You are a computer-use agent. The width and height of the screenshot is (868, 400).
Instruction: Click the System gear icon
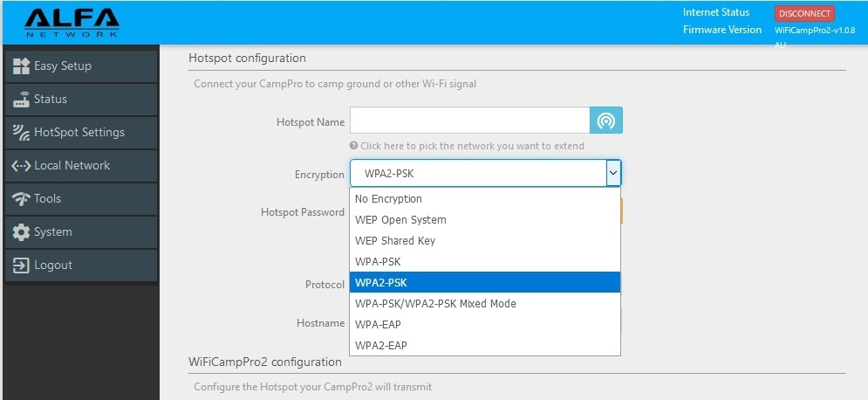[x=21, y=232]
